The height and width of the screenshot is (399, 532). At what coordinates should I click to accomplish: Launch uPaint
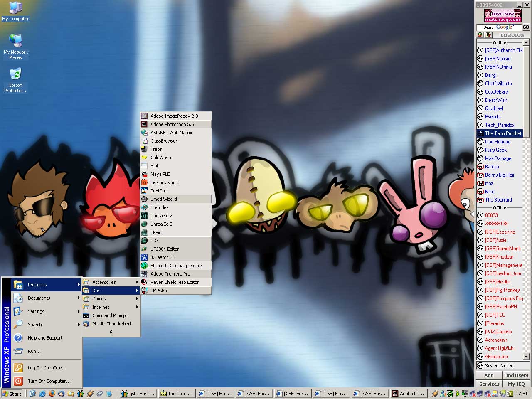coord(176,232)
